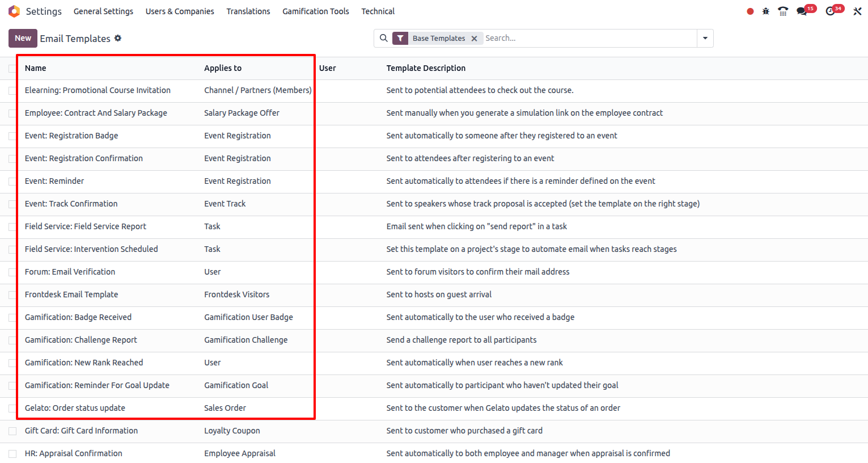Click the Gamification User Badge cell

point(248,317)
